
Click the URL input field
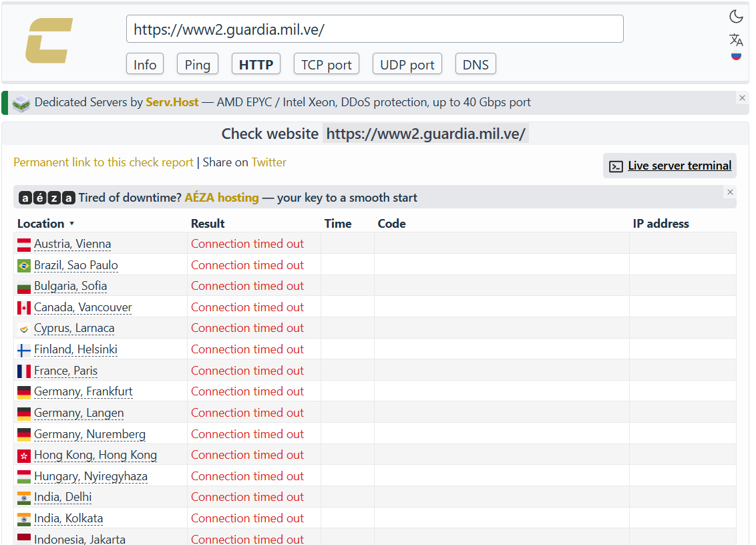coord(375,29)
